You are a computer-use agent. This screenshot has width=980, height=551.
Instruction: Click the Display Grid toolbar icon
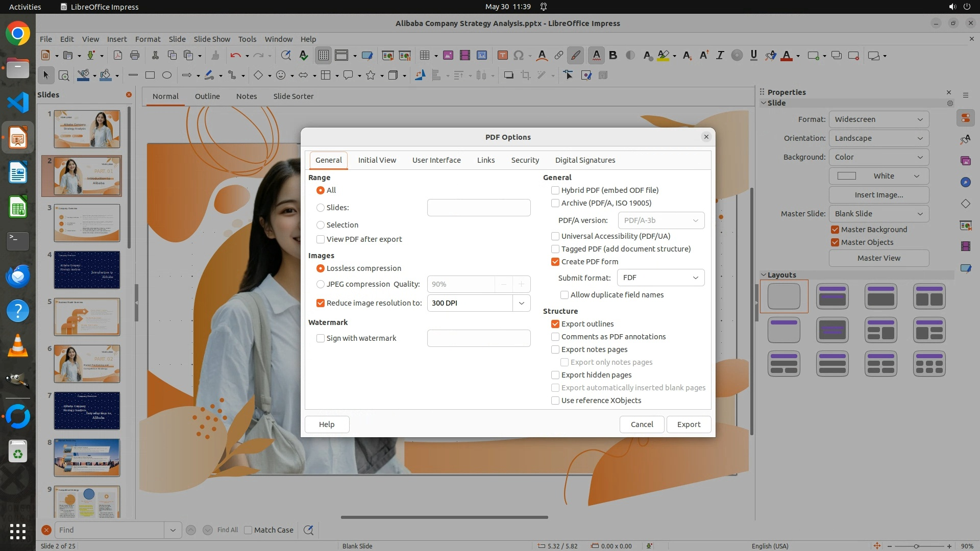[x=324, y=56]
